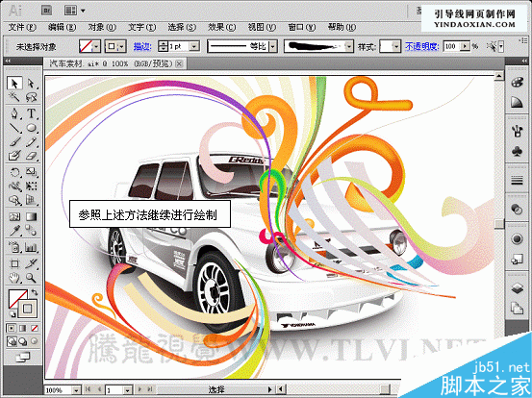Image resolution: width=532 pixels, height=398 pixels.
Task: Choose the Eraser tool
Action: click(31, 156)
